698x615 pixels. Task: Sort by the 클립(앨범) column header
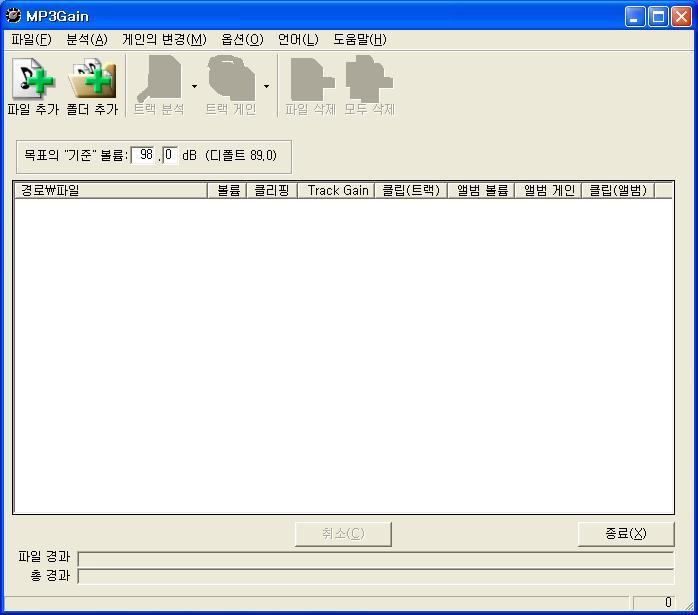[x=618, y=190]
